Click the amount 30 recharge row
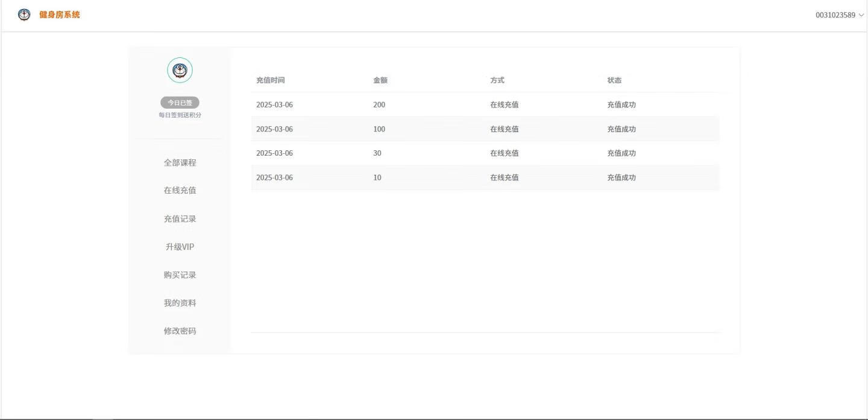The image size is (868, 420). tap(485, 153)
